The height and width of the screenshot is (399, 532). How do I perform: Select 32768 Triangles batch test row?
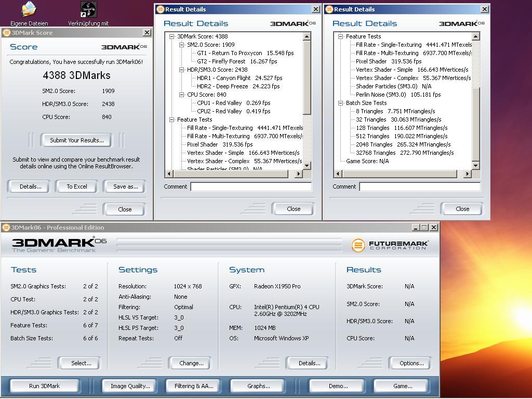(x=404, y=153)
